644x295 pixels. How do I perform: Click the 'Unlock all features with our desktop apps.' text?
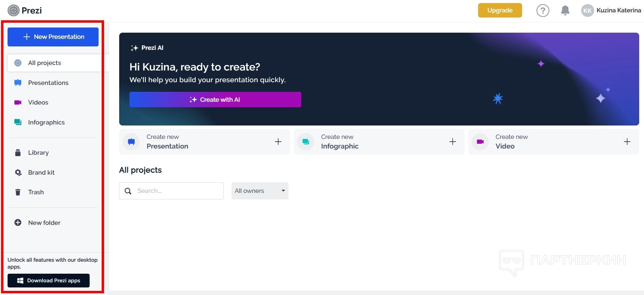point(53,263)
